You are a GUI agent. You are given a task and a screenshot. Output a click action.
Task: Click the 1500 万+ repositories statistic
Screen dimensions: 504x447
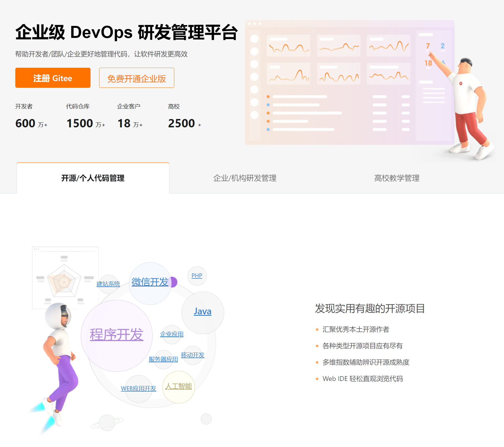86,123
